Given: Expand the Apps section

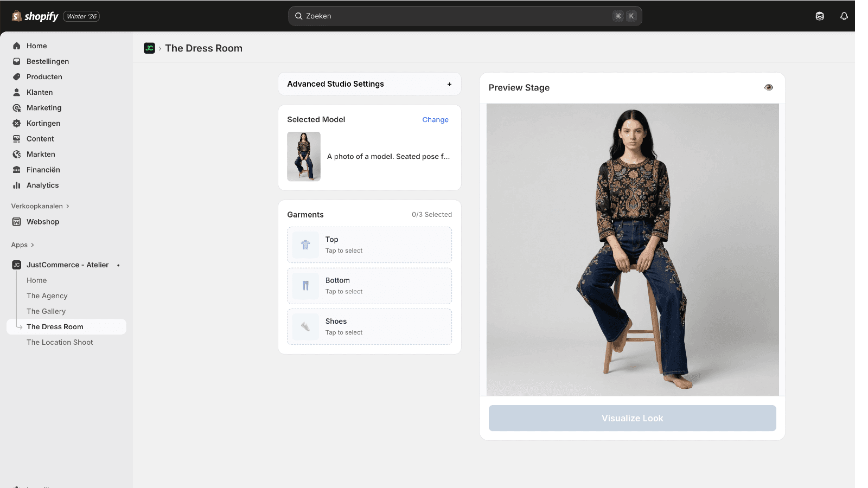Looking at the screenshot, I should [21, 245].
